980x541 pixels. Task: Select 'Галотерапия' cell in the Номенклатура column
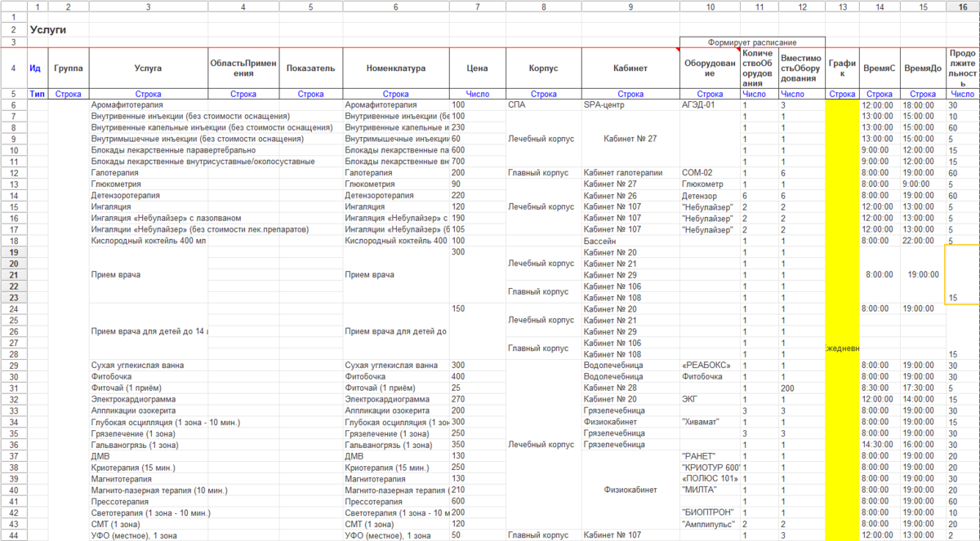pyautogui.click(x=396, y=173)
